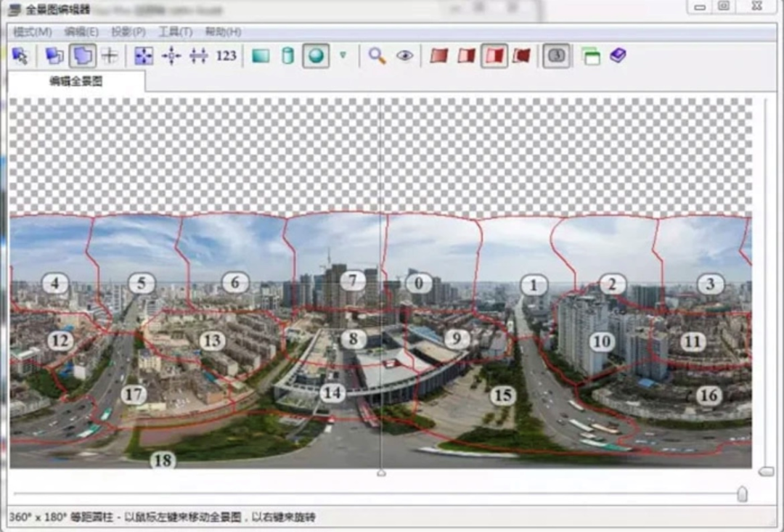Viewport: 784px width, 532px height.
Task: Click the 全景图编辑器 window title
Action: tap(58, 9)
